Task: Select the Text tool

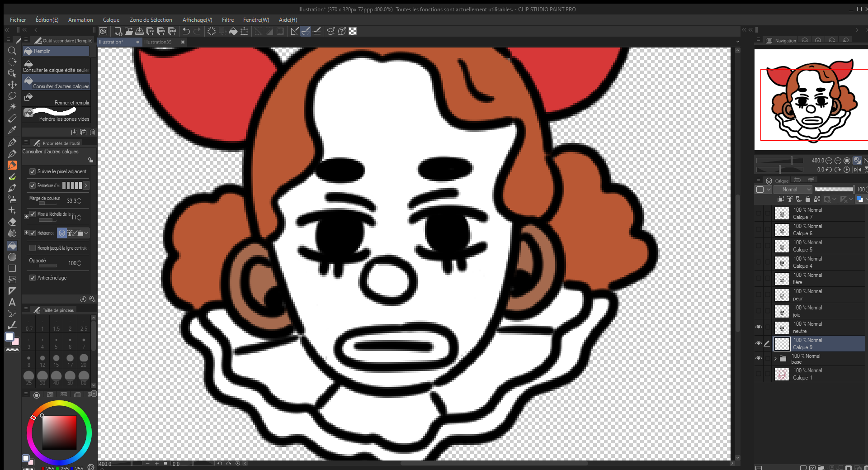Action: 12,302
